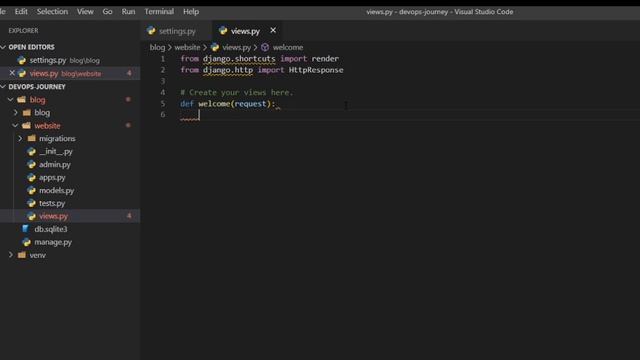Viewport: 640px width, 360px height.
Task: Click line number 3 in the gutter
Action: 162,81
